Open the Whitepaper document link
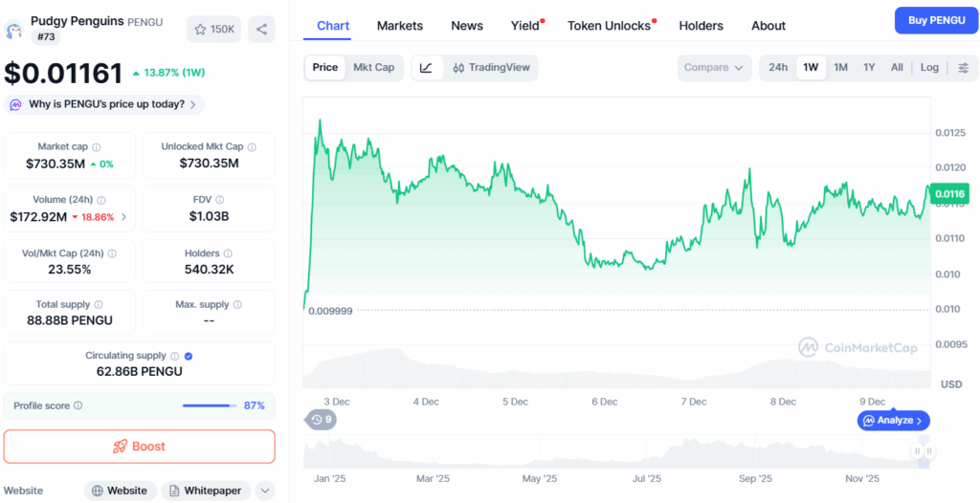The width and height of the screenshot is (980, 503). (206, 491)
